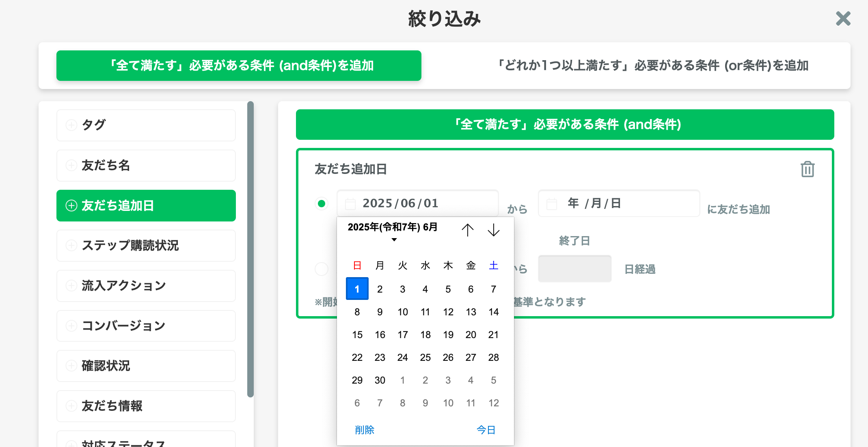The width and height of the screenshot is (868, 447).
Task: Click the 今日 link to jump to today
Action: click(486, 430)
